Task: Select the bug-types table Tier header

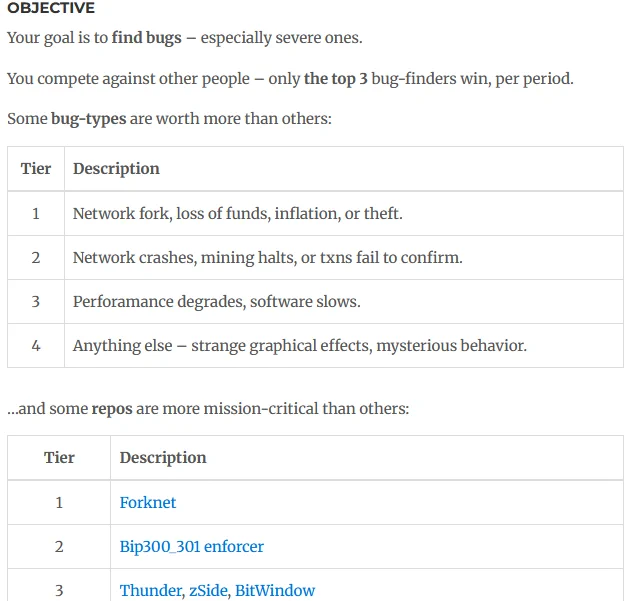Action: pos(36,169)
